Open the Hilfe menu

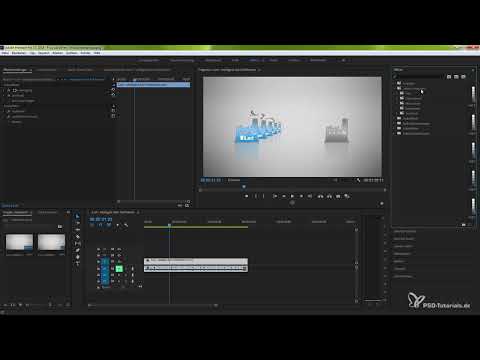click(97, 53)
